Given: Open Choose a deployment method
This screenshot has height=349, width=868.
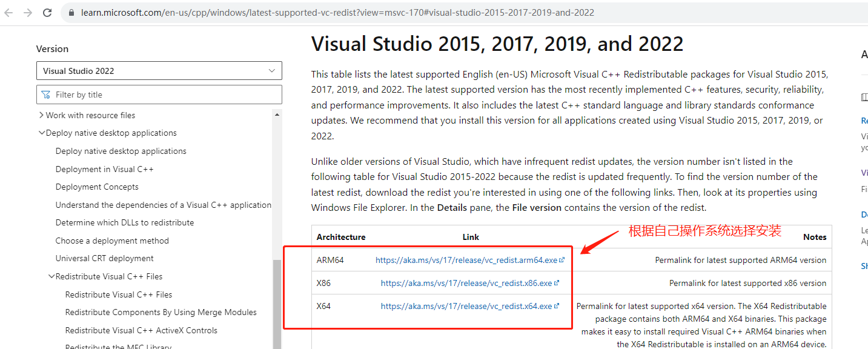Looking at the screenshot, I should click(x=112, y=241).
